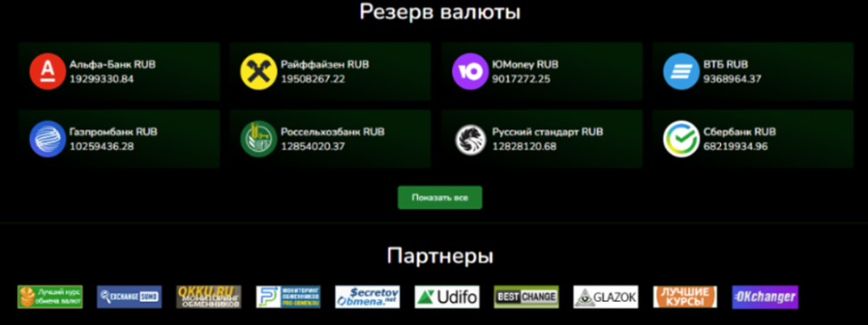The width and height of the screenshot is (868, 325).
Task: Select the 'Сбербанк RUB' label
Action: 740,132
